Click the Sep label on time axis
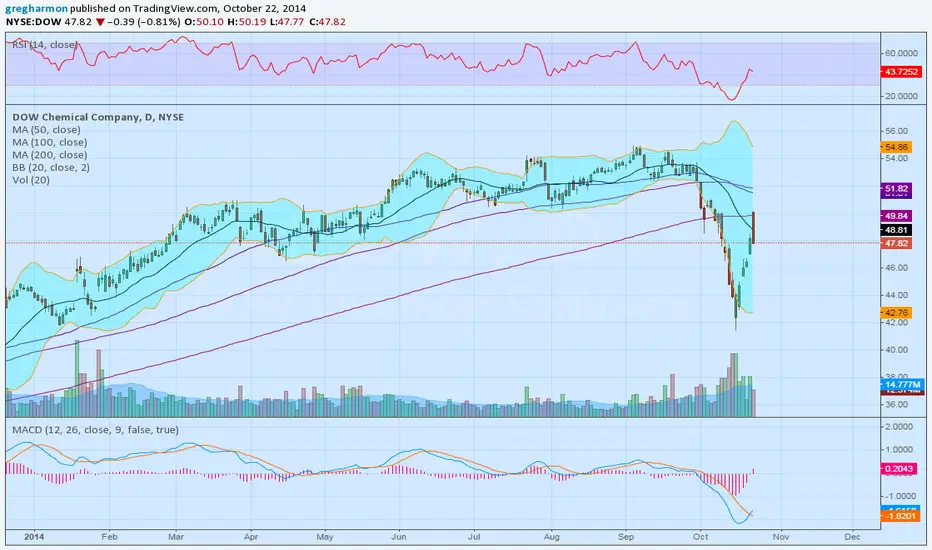This screenshot has height=550, width=932. click(x=626, y=536)
